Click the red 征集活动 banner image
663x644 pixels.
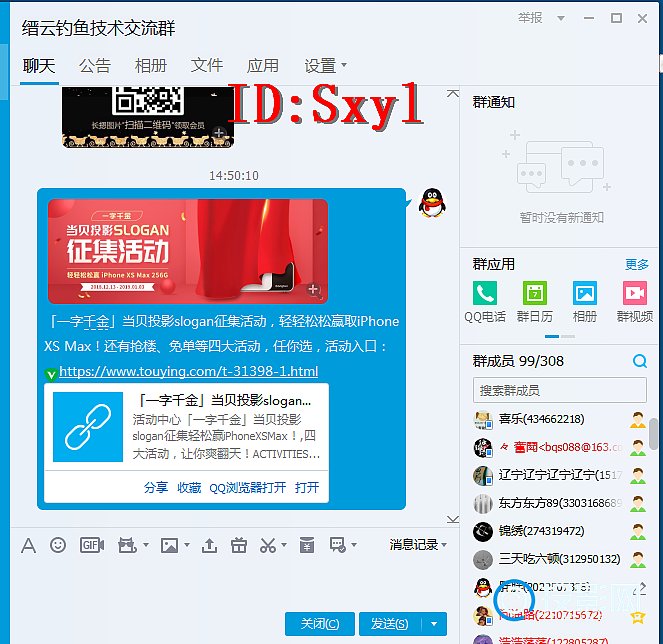pos(188,251)
